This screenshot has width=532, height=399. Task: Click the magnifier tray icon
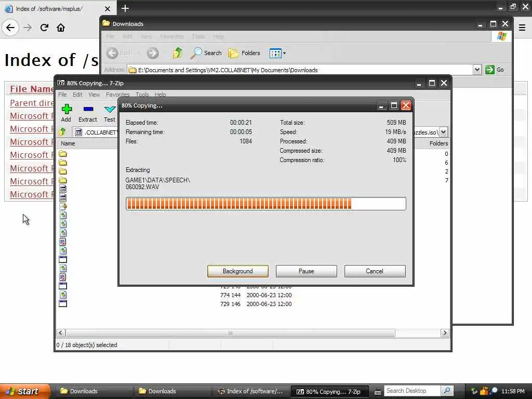[x=494, y=391]
